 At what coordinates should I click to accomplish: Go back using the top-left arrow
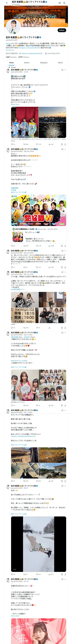click(x=7, y=3)
